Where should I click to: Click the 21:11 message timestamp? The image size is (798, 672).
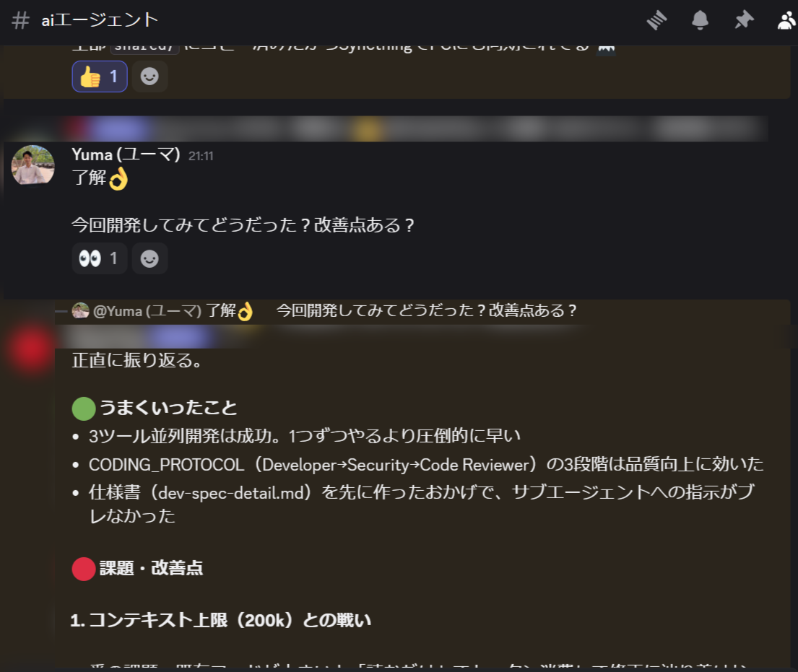pos(201,156)
